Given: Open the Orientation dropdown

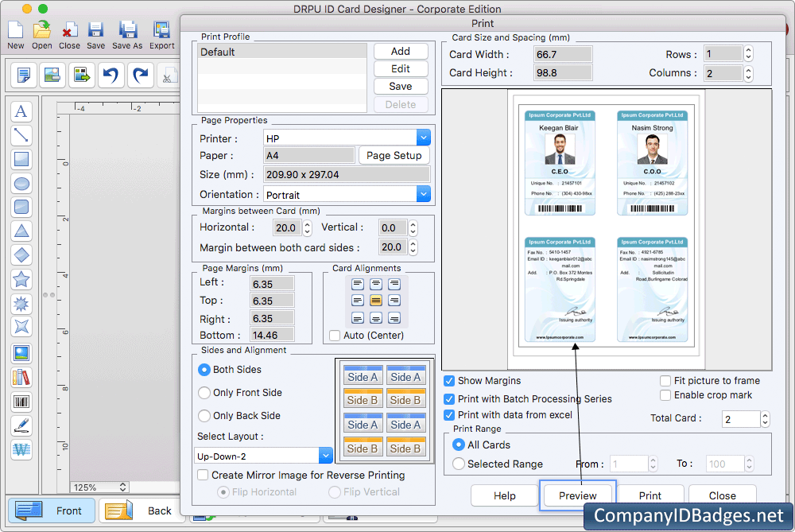Looking at the screenshot, I should pyautogui.click(x=424, y=194).
